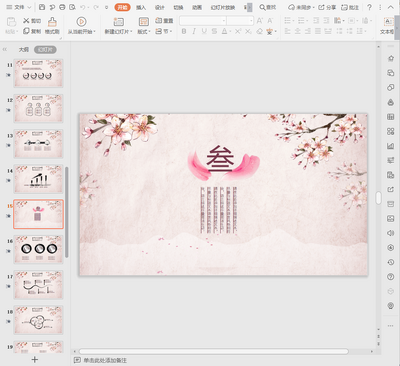400x366 pixels.
Task: Start slideshow from current slide play icon
Action: click(x=81, y=22)
